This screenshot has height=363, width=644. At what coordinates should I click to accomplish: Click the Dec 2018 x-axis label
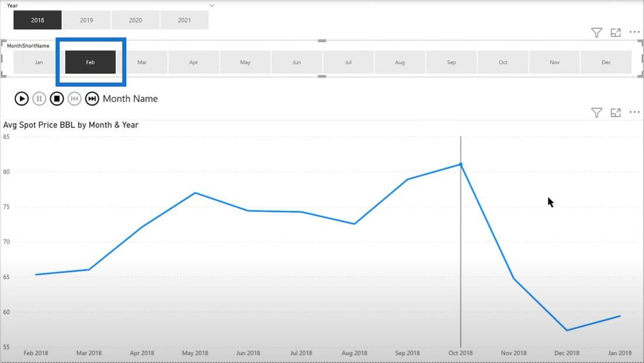click(567, 352)
